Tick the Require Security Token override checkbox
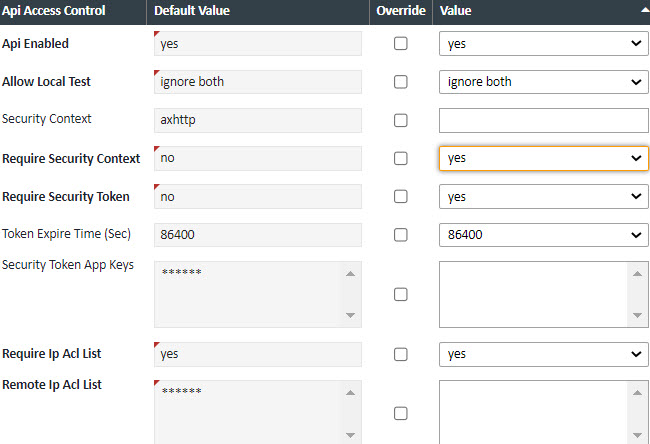 tap(401, 196)
